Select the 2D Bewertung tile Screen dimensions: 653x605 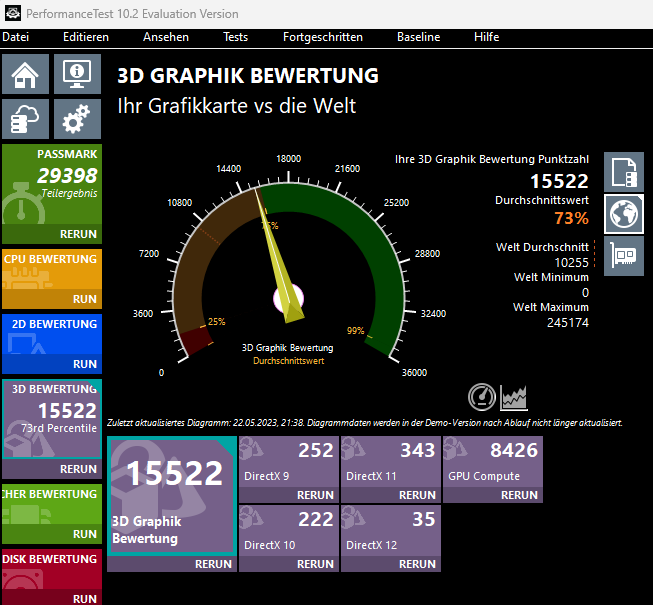tap(52, 334)
